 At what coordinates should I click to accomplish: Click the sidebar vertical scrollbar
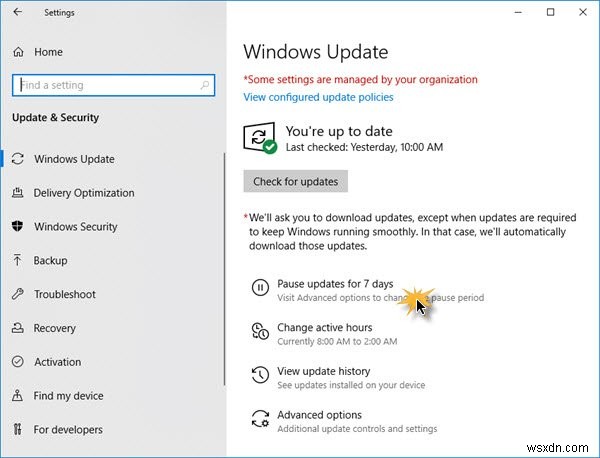(x=225, y=269)
